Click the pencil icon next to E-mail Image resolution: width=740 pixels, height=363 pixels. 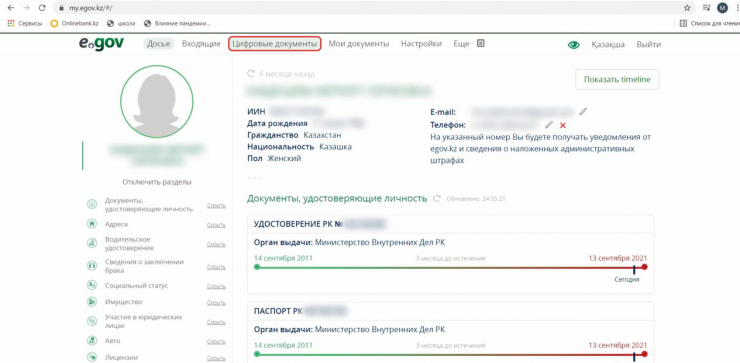(x=583, y=111)
